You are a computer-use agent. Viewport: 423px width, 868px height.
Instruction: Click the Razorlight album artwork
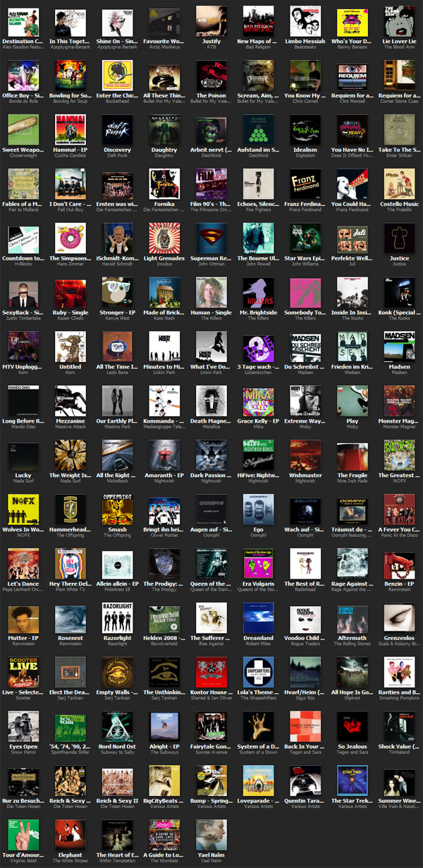point(117,617)
